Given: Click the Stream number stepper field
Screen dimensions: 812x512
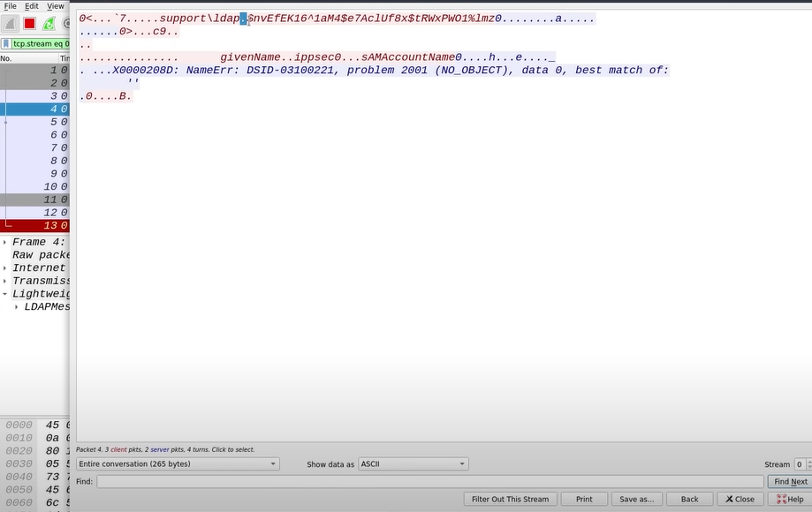Looking at the screenshot, I should [802, 464].
